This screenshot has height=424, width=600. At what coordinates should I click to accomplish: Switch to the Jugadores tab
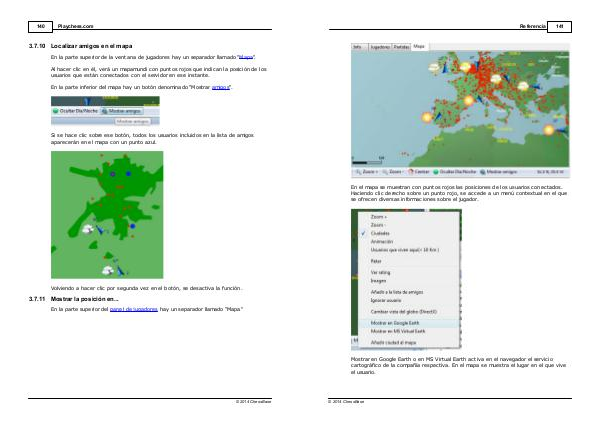click(x=380, y=46)
